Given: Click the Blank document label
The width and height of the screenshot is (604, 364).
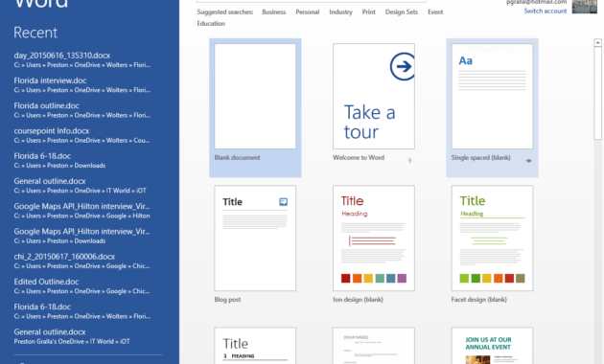Looking at the screenshot, I should 238,157.
